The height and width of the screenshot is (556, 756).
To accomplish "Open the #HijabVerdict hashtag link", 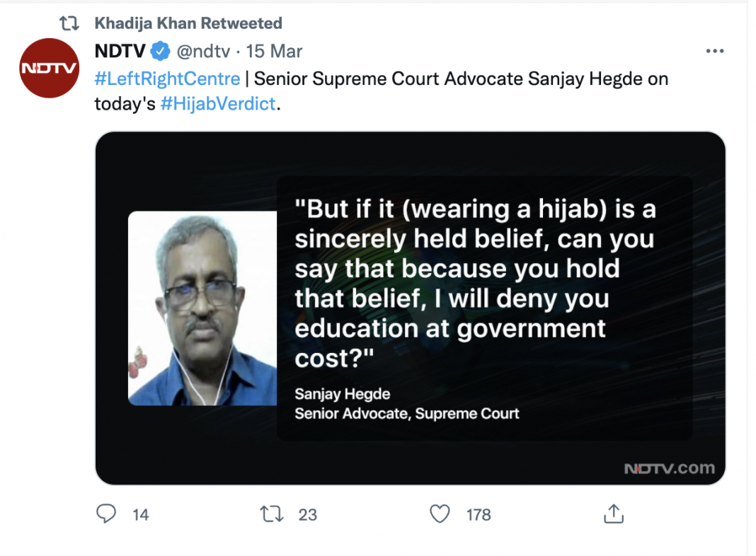I will pyautogui.click(x=219, y=104).
